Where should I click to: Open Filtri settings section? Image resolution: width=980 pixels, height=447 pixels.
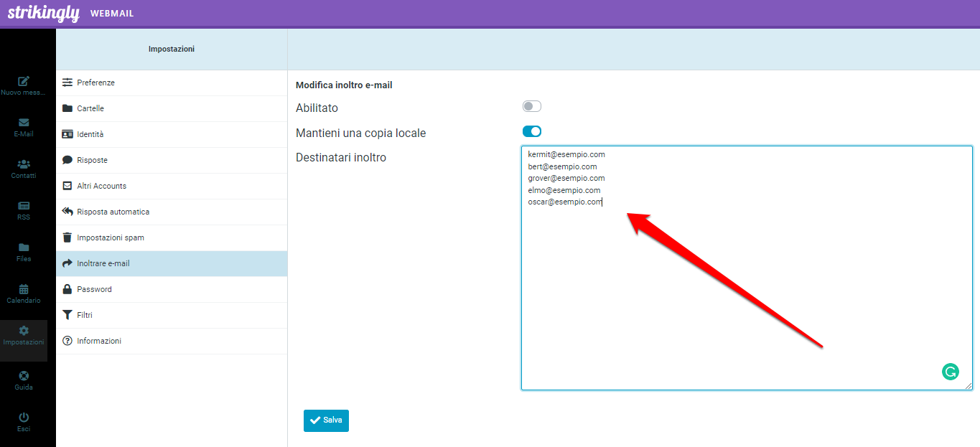(x=172, y=315)
